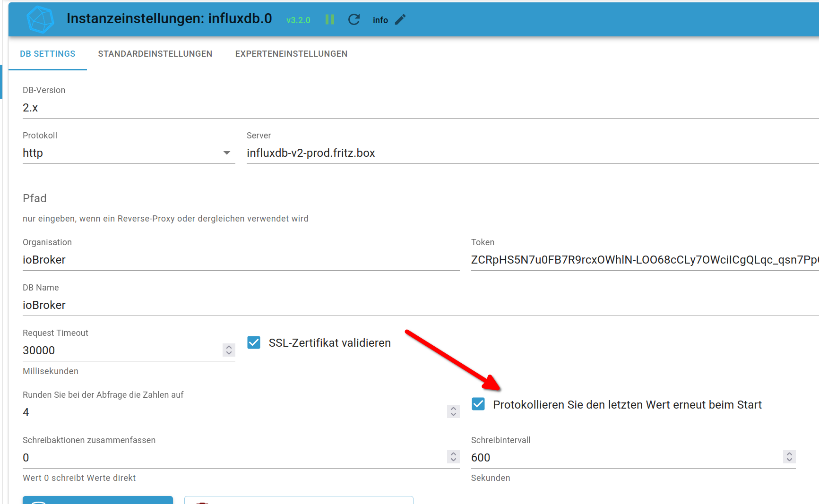The width and height of the screenshot is (819, 504).
Task: Expand the Protokoll dropdown set to http
Action: click(129, 153)
